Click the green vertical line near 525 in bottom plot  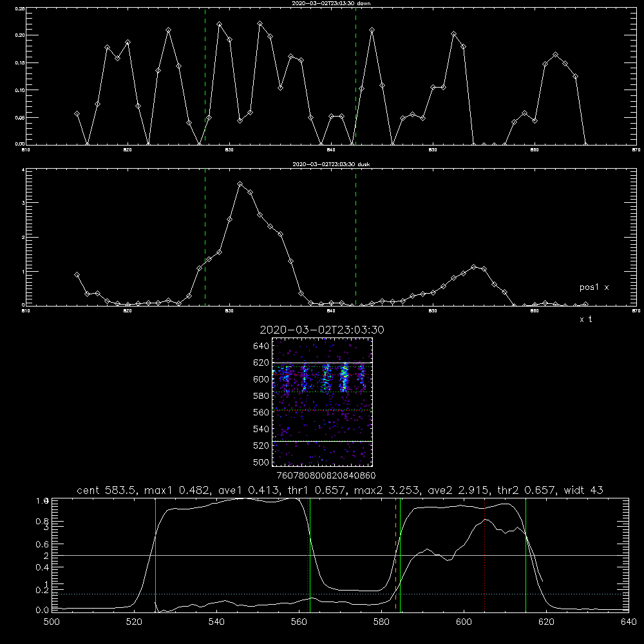155,554
